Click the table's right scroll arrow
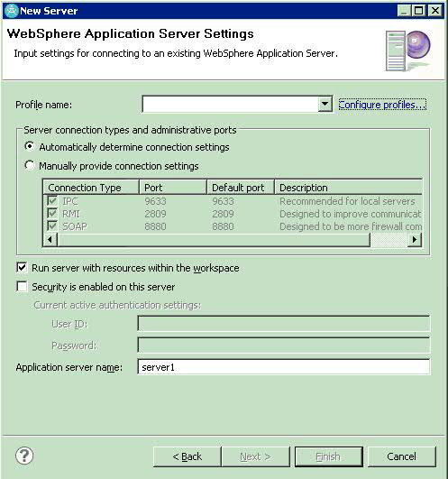Screen dimensions: 448x479 point(414,240)
